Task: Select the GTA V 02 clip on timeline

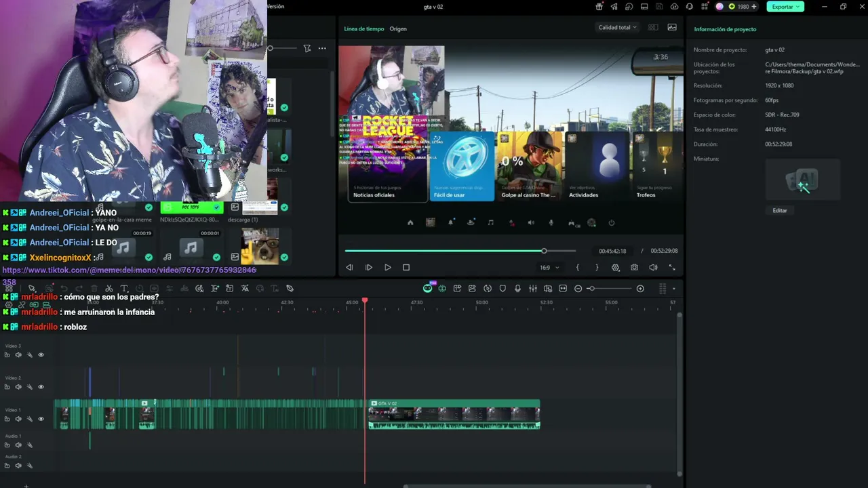Action: (x=454, y=414)
